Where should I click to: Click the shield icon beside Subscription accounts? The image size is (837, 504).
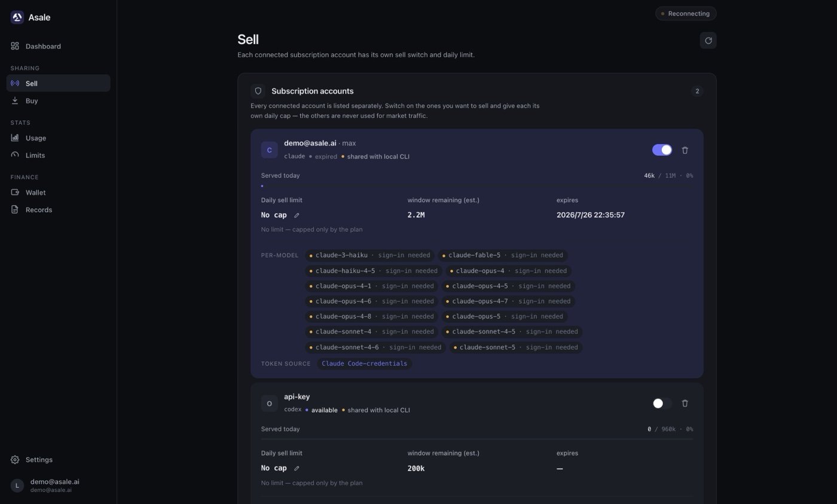[x=258, y=91]
